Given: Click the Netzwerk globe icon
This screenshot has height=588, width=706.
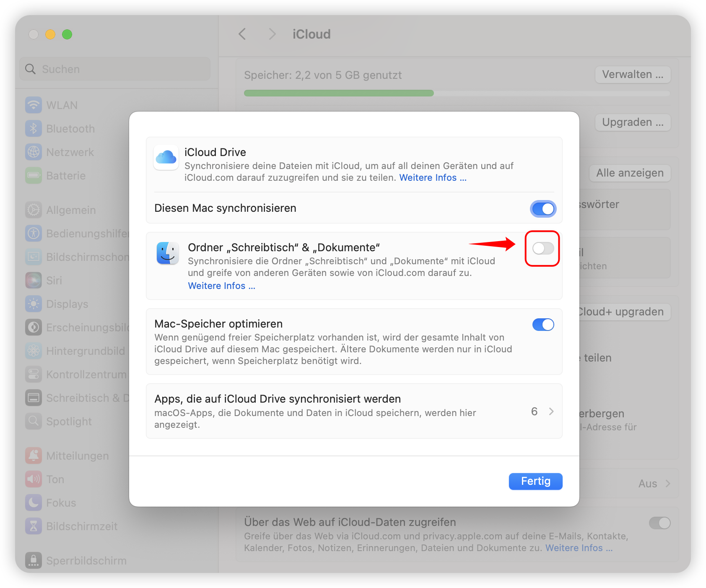Looking at the screenshot, I should [34, 152].
